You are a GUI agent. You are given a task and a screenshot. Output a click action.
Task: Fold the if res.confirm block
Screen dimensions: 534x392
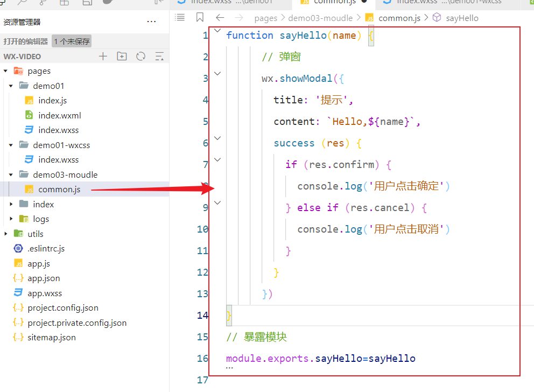pyautogui.click(x=217, y=160)
